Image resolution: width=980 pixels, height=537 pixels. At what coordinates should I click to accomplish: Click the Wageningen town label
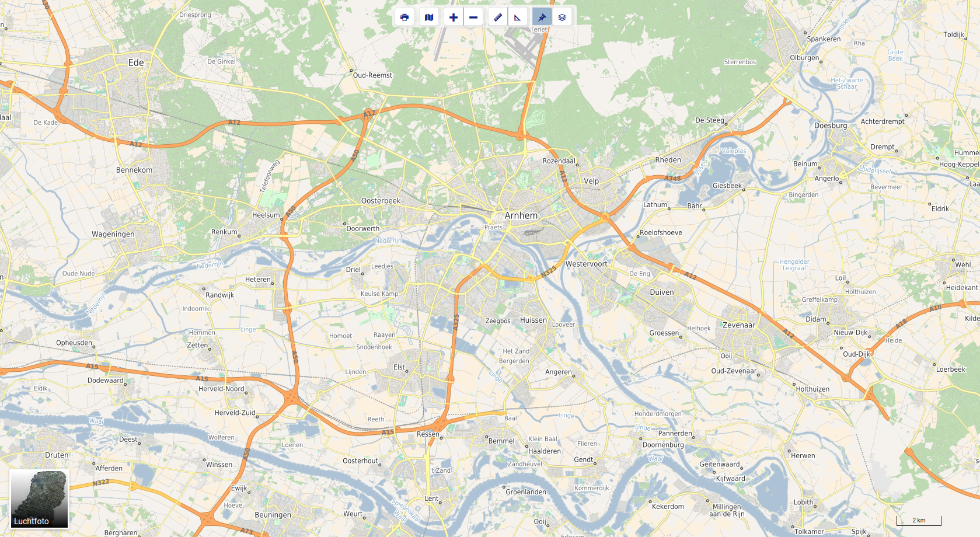coord(113,234)
